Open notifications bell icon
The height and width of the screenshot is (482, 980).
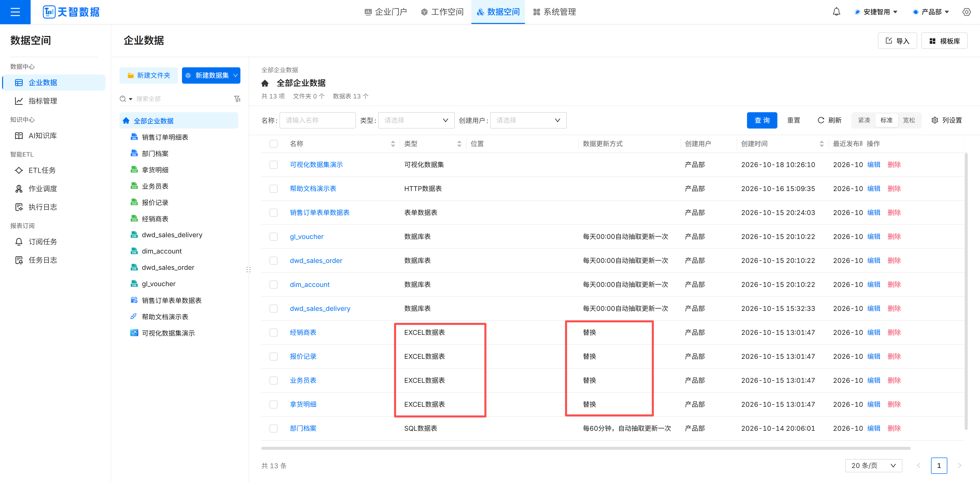point(836,12)
